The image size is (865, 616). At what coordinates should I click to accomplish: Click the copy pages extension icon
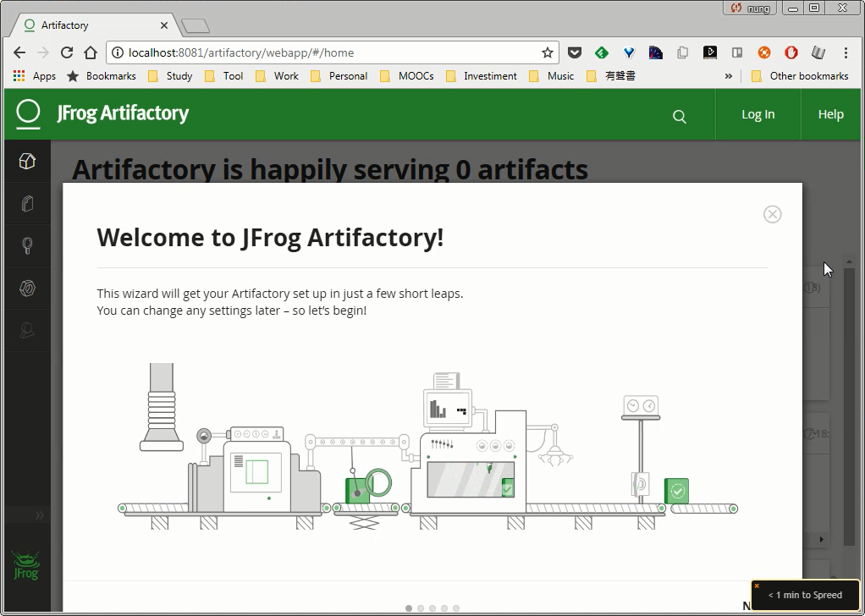(x=683, y=52)
